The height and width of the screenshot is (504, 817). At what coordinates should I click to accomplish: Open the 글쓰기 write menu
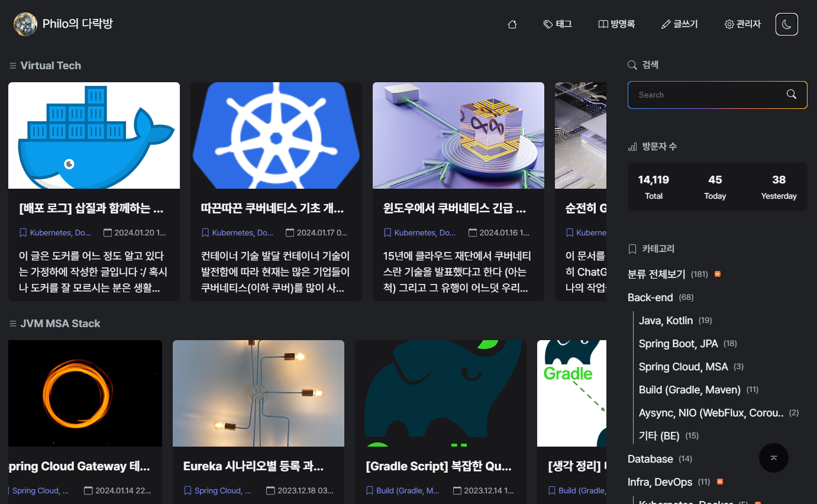click(x=680, y=24)
